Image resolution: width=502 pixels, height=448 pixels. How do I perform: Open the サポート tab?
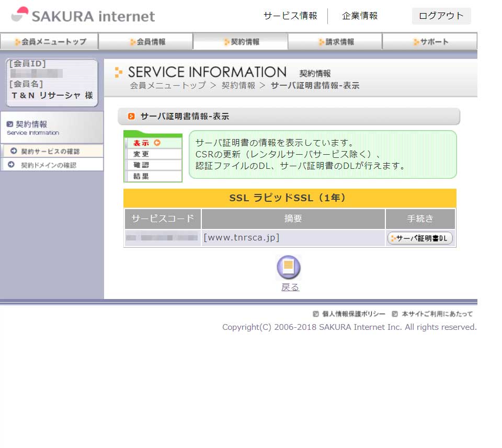[430, 42]
